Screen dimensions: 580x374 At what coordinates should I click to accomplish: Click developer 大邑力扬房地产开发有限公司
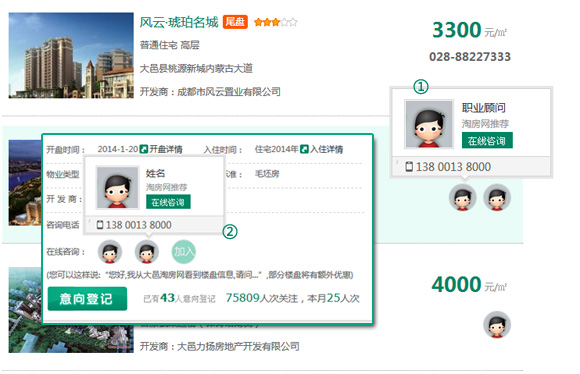[x=238, y=347]
